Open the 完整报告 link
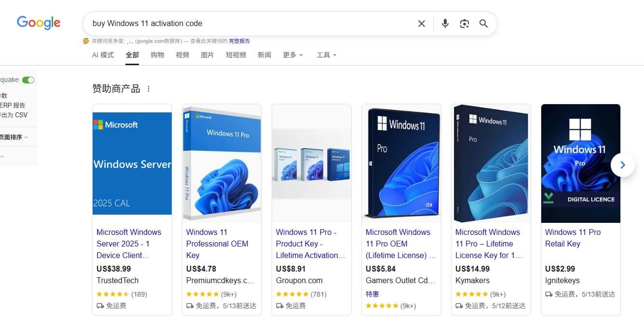The image size is (644, 328). coord(239,41)
